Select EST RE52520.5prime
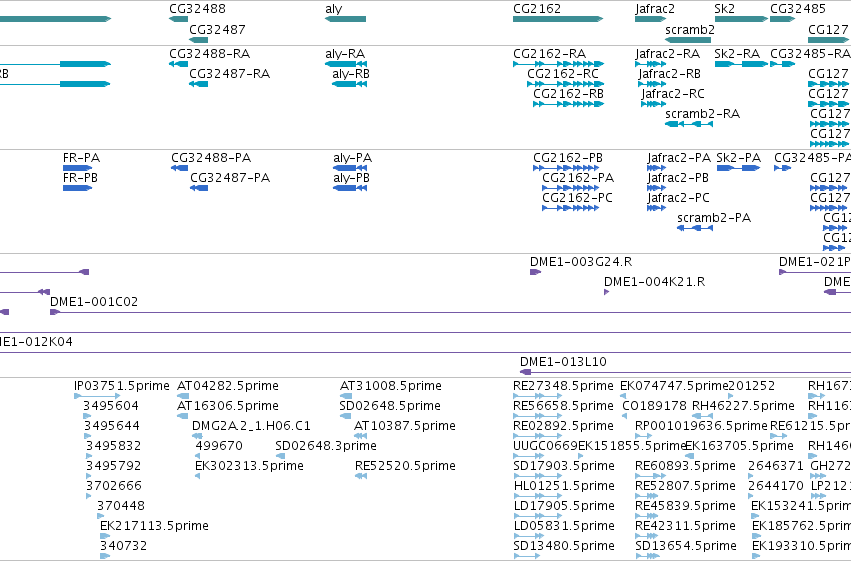Image resolution: width=851 pixels, height=561 pixels. point(361,477)
